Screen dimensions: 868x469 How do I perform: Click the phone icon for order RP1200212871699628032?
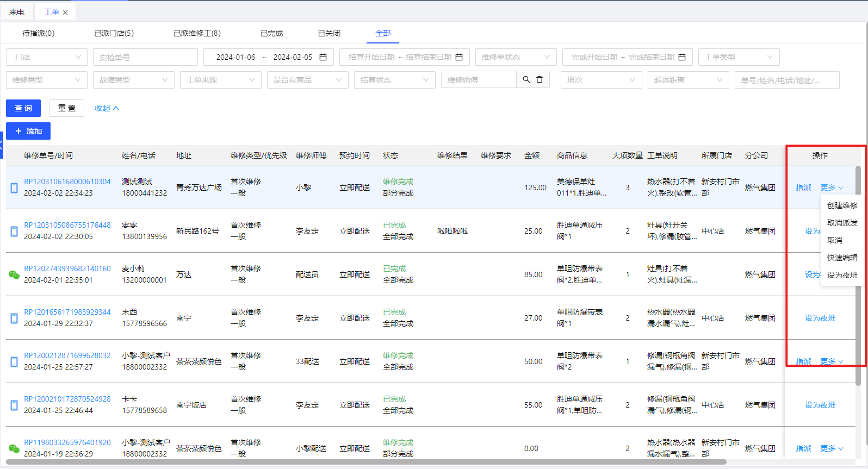pyautogui.click(x=14, y=361)
